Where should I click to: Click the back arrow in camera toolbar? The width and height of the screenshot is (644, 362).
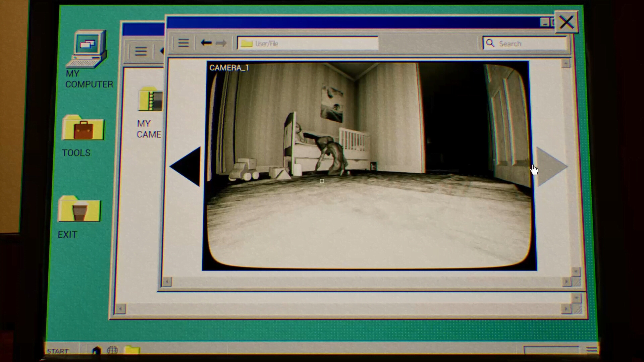tap(206, 43)
